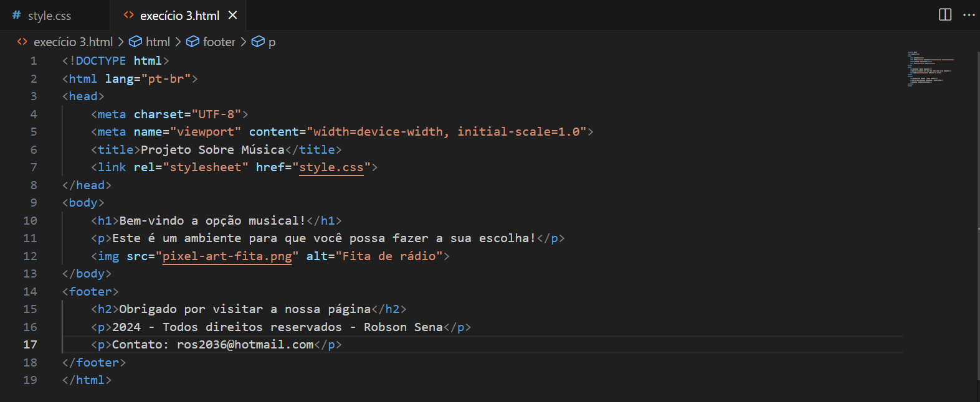The height and width of the screenshot is (402, 980).
Task: Click the email ros2036@hotmail.com
Action: 245,345
